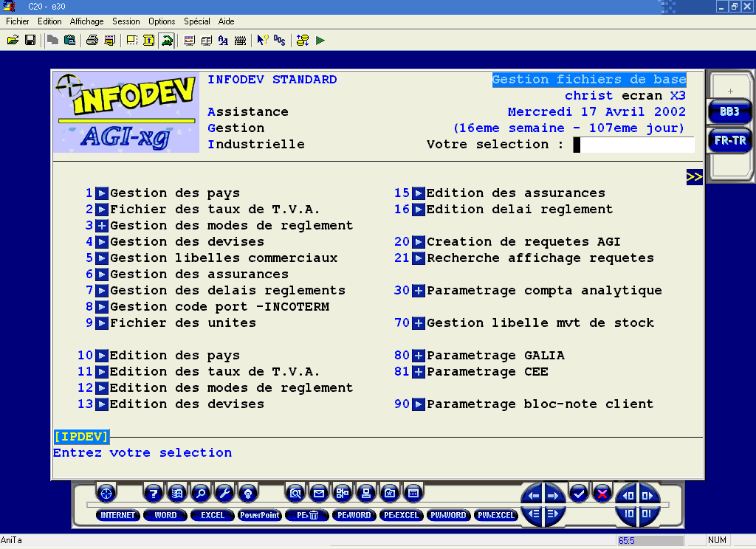Open the Fichier menu

pyautogui.click(x=18, y=21)
